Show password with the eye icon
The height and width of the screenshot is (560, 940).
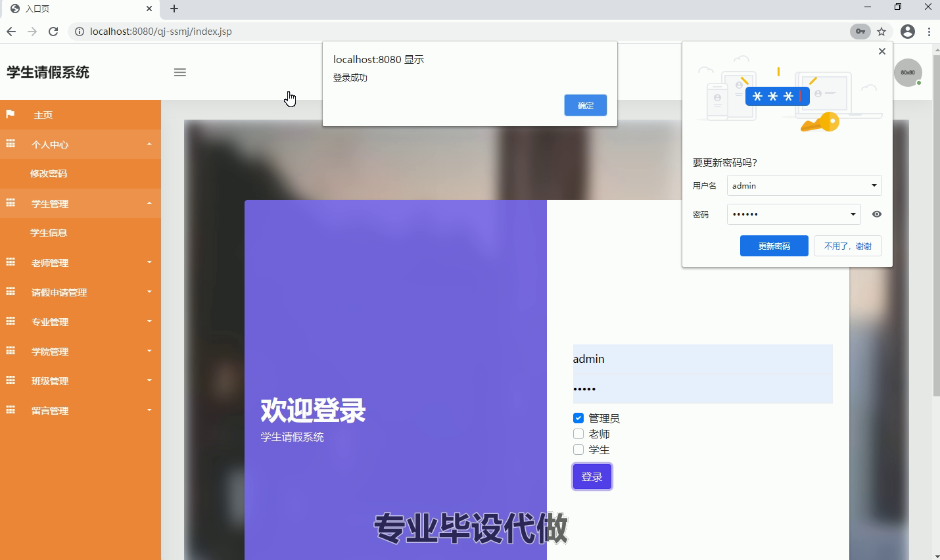coord(877,214)
